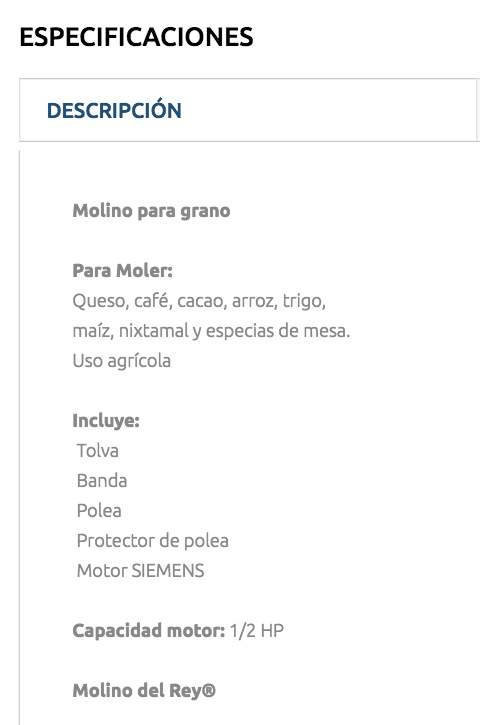
Task: Select the Protector de polea item
Action: (x=153, y=541)
